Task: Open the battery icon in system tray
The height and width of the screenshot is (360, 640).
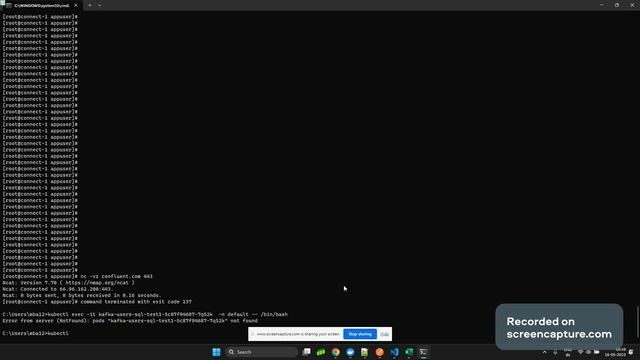Action: pyautogui.click(x=596, y=352)
